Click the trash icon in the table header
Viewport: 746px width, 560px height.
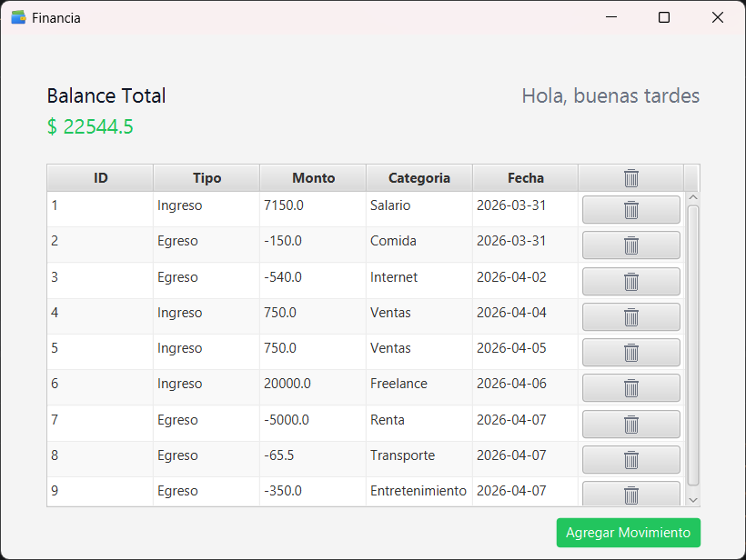[630, 177]
